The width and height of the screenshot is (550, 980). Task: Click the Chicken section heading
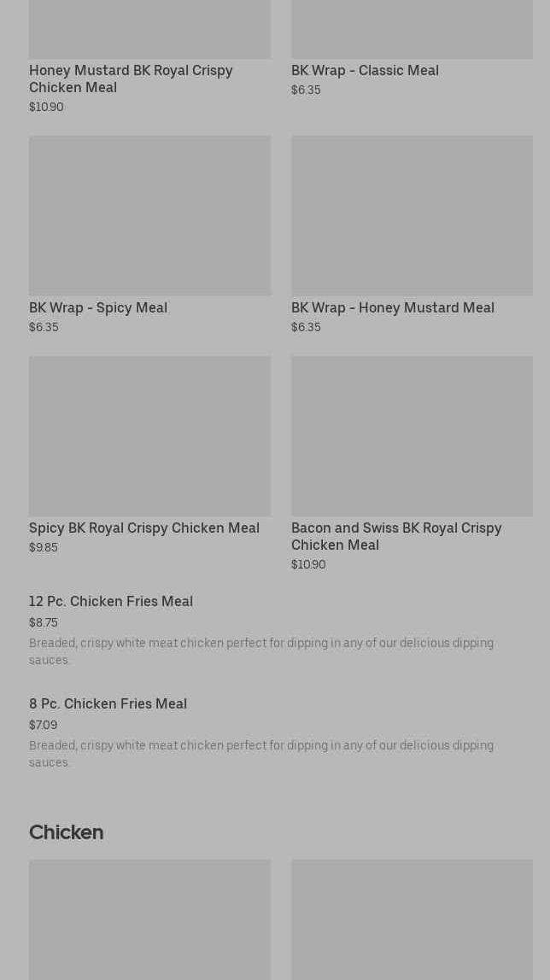(x=67, y=832)
